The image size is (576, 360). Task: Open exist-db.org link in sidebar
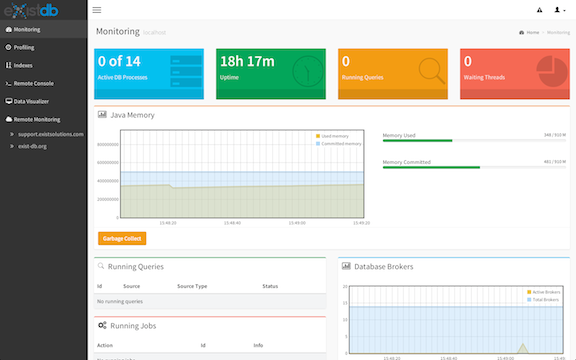(x=32, y=146)
